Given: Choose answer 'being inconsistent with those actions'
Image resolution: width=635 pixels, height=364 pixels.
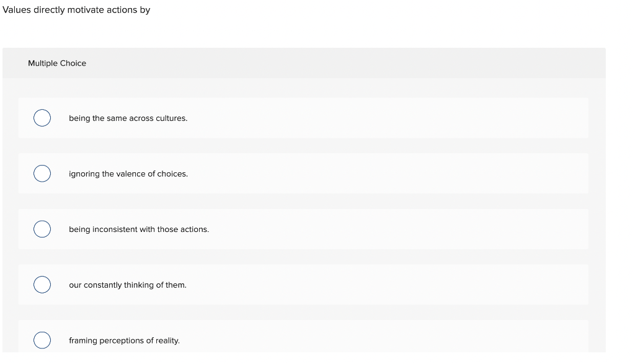Looking at the screenshot, I should click(139, 229).
